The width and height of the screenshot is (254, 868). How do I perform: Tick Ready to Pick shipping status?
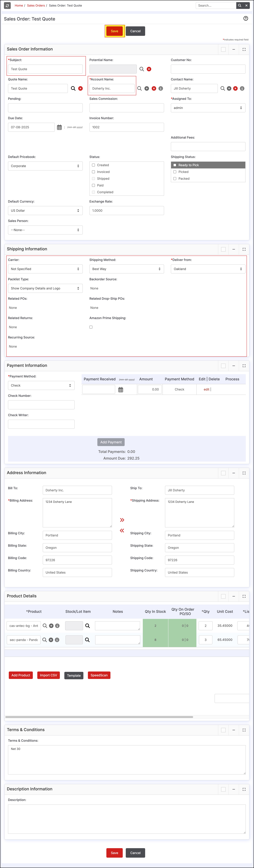[175, 165]
